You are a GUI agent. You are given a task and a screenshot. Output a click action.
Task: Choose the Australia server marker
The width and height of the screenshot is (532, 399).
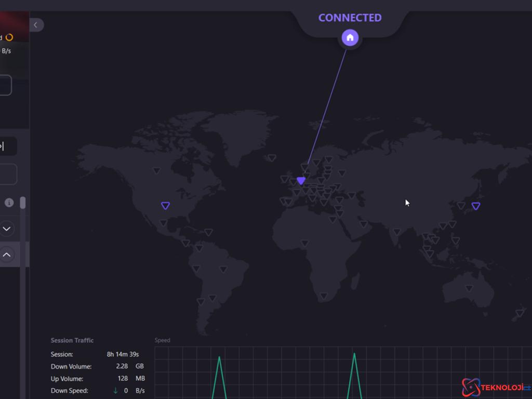pyautogui.click(x=469, y=288)
